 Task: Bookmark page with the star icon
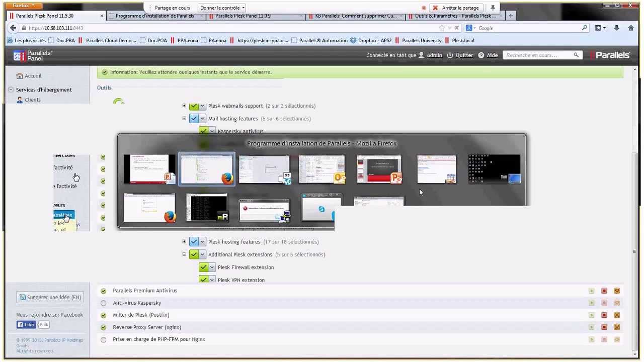(442, 28)
